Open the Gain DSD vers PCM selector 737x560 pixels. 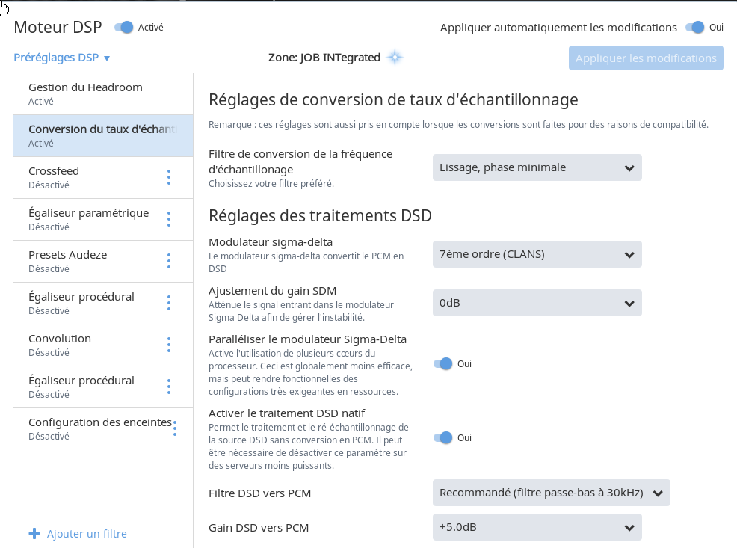pos(537,528)
